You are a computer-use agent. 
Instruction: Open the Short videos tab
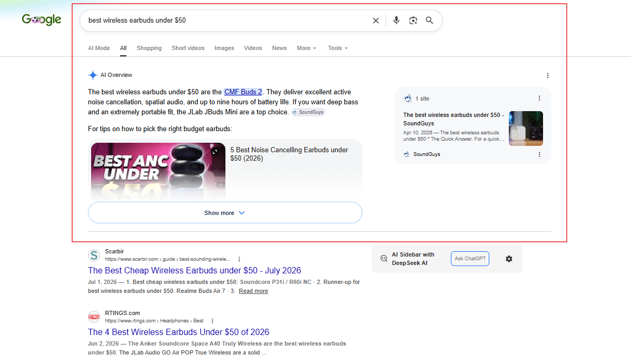188,48
